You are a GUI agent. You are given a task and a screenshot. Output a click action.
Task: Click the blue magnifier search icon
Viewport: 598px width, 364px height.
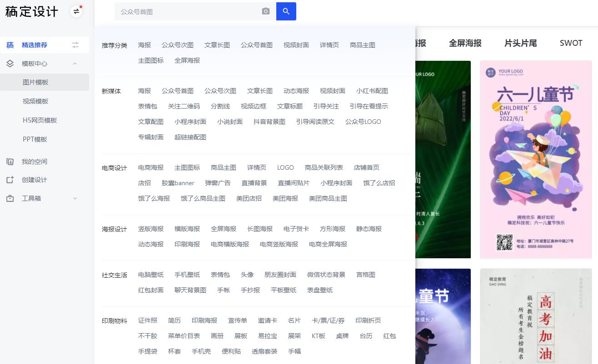pos(286,11)
